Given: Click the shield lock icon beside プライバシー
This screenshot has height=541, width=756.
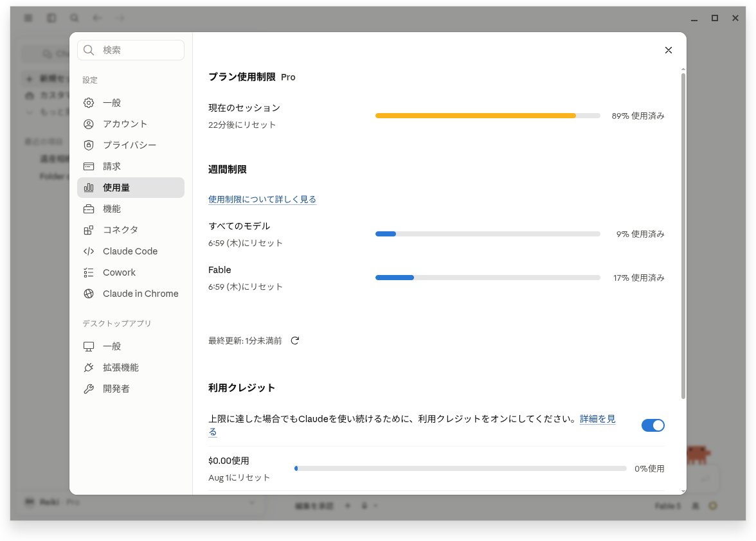Looking at the screenshot, I should point(89,145).
